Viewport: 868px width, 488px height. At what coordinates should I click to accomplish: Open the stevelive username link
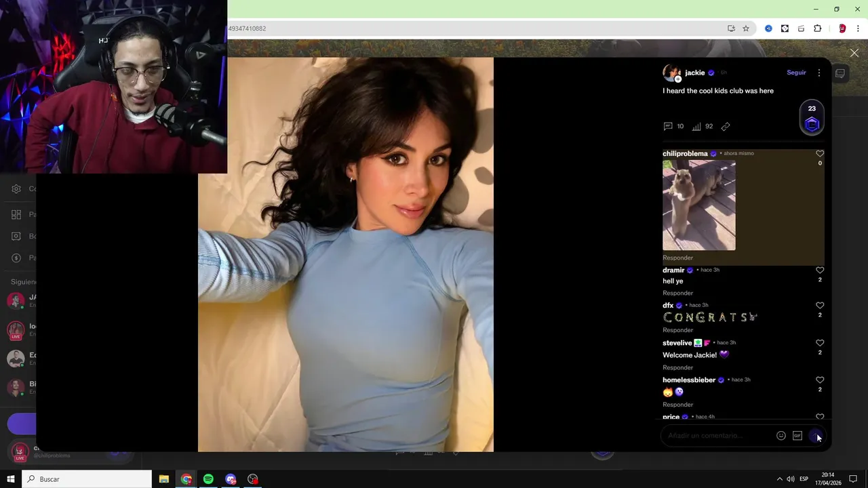click(677, 343)
